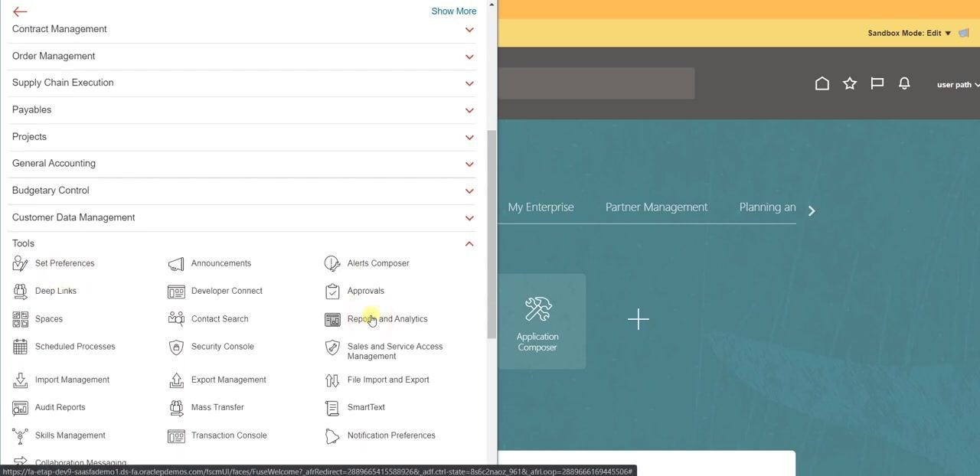Open the user path account menu
This screenshot has width=980, height=476.
[958, 85]
